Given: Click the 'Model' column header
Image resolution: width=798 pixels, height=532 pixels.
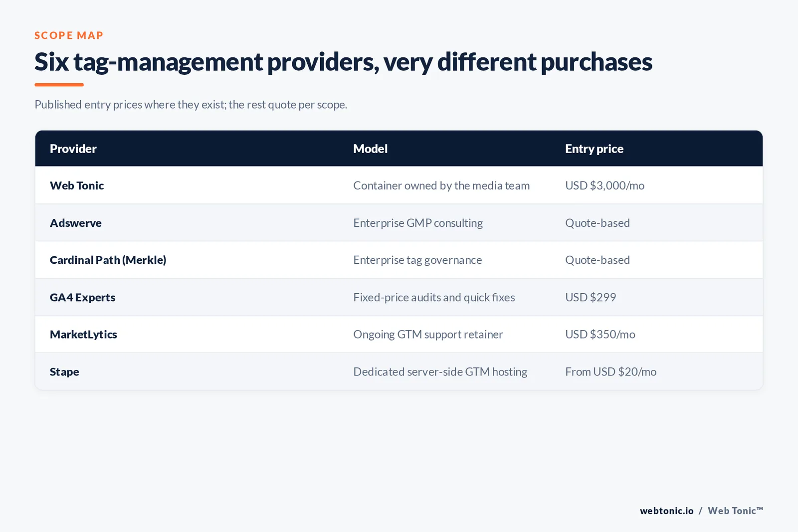Looking at the screenshot, I should pos(371,149).
